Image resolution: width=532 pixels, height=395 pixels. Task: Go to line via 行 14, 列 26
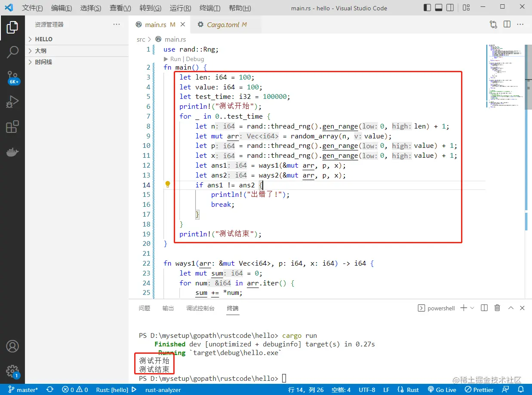click(x=306, y=390)
